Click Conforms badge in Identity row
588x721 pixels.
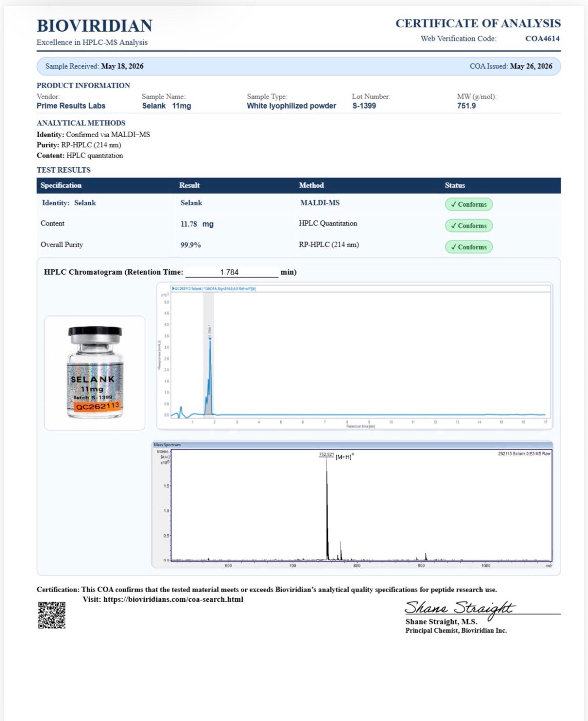(469, 204)
